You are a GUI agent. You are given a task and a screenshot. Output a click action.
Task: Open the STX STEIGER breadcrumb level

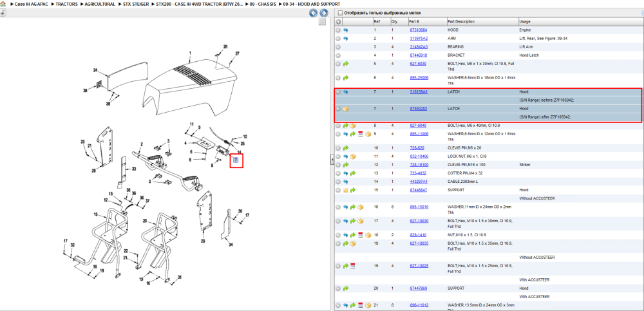pyautogui.click(x=136, y=4)
